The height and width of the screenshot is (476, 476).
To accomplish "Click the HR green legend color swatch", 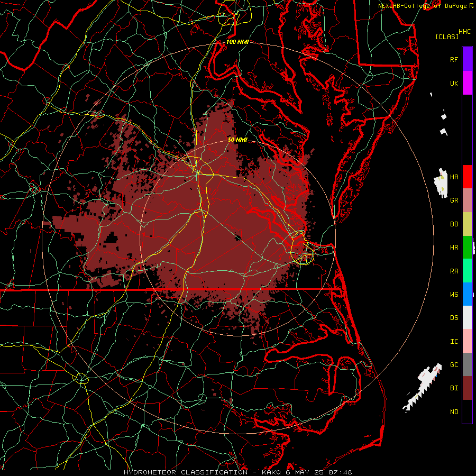I will click(x=467, y=248).
